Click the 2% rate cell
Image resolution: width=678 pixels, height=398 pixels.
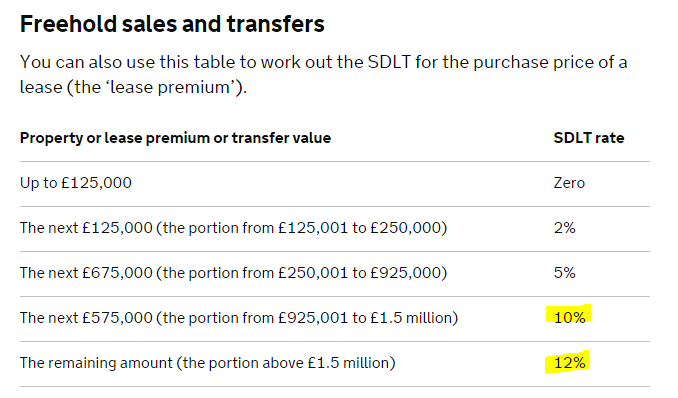tap(564, 228)
